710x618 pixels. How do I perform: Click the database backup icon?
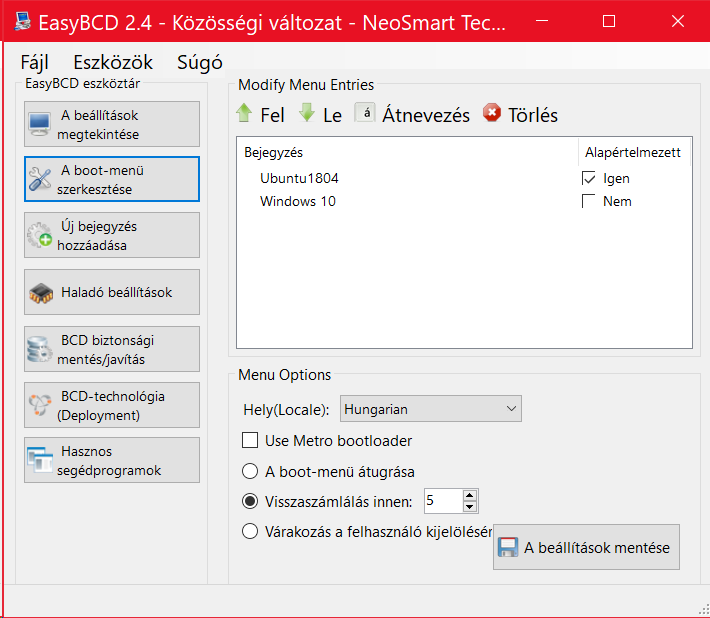[39, 349]
